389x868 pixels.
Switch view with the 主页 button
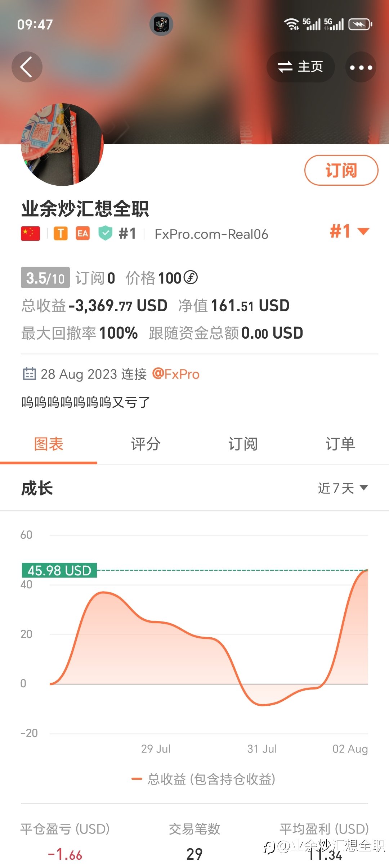click(300, 67)
